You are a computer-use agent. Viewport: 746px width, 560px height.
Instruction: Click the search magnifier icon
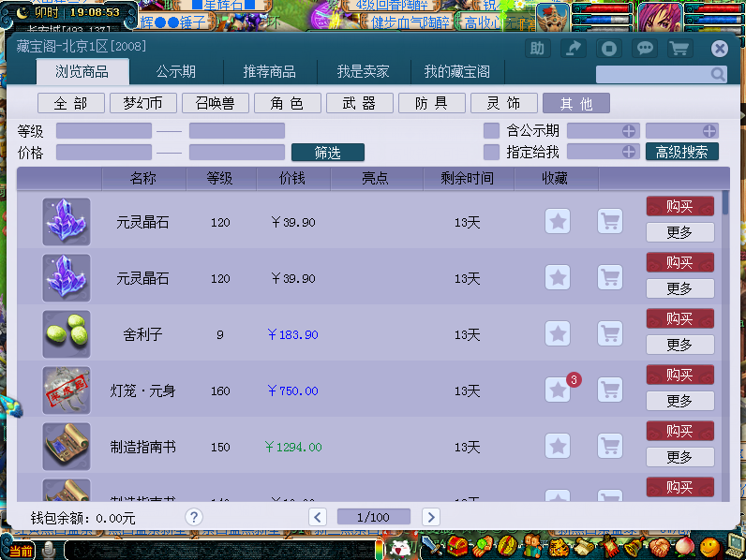point(717,75)
